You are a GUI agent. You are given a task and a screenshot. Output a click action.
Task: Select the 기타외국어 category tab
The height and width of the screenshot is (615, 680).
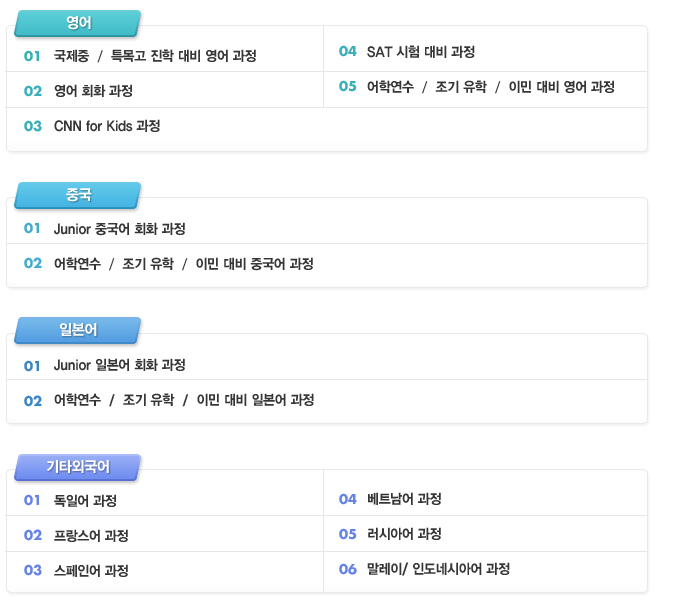[x=78, y=467]
